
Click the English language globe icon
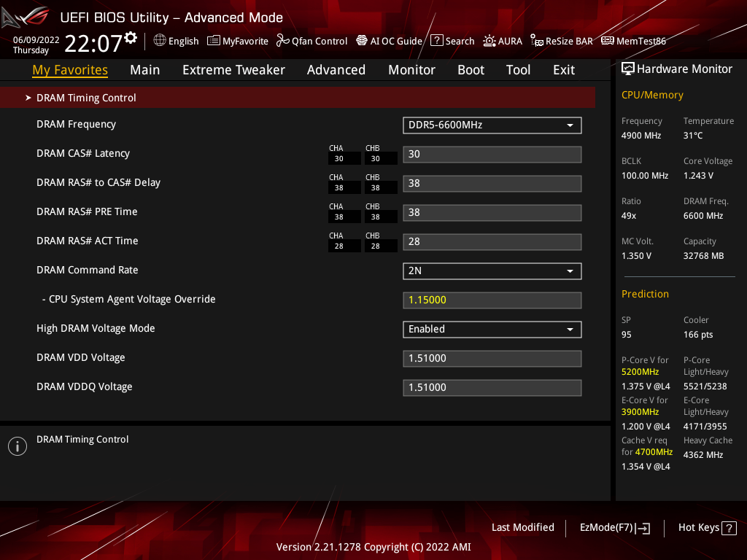click(x=160, y=41)
